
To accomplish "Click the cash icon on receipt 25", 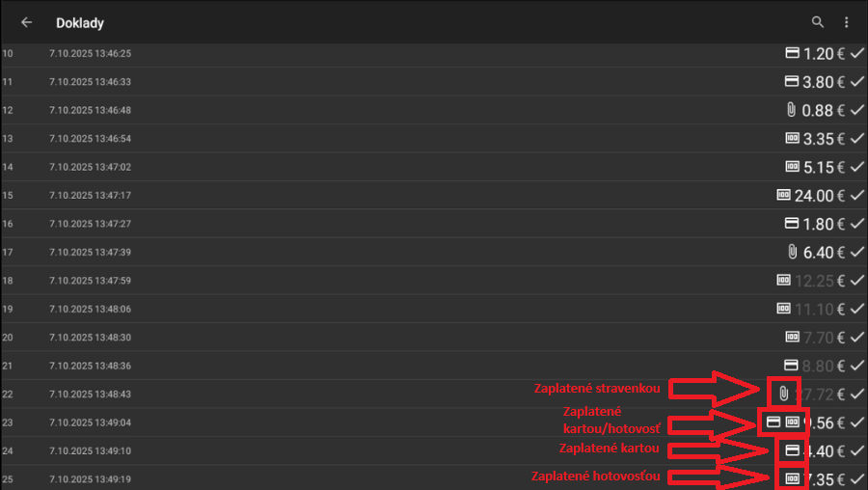I will tap(792, 478).
